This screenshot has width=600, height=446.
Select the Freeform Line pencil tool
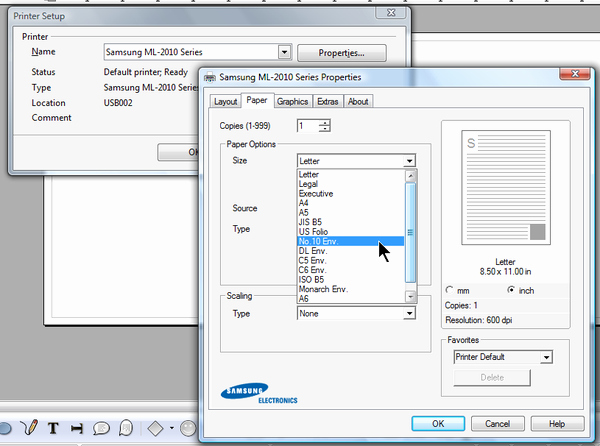[30, 428]
